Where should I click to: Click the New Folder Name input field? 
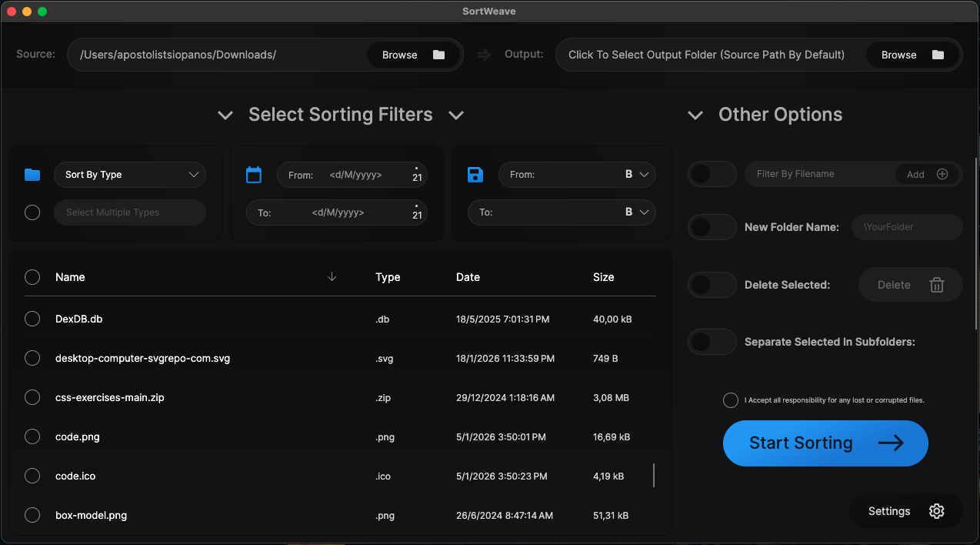click(x=907, y=227)
